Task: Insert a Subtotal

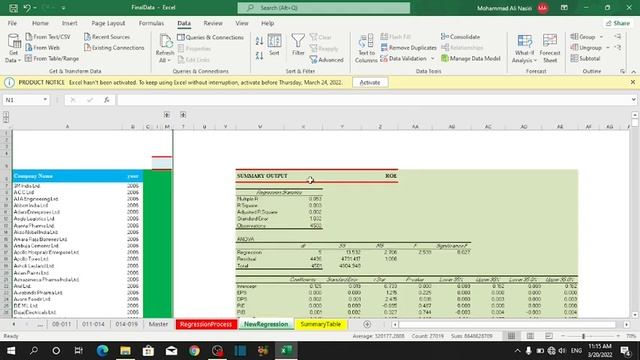Action: (585, 58)
